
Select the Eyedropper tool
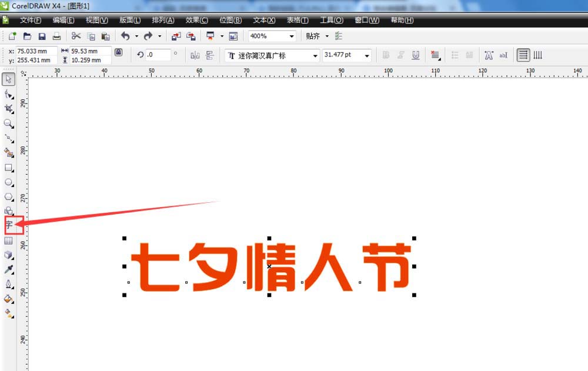(x=9, y=269)
